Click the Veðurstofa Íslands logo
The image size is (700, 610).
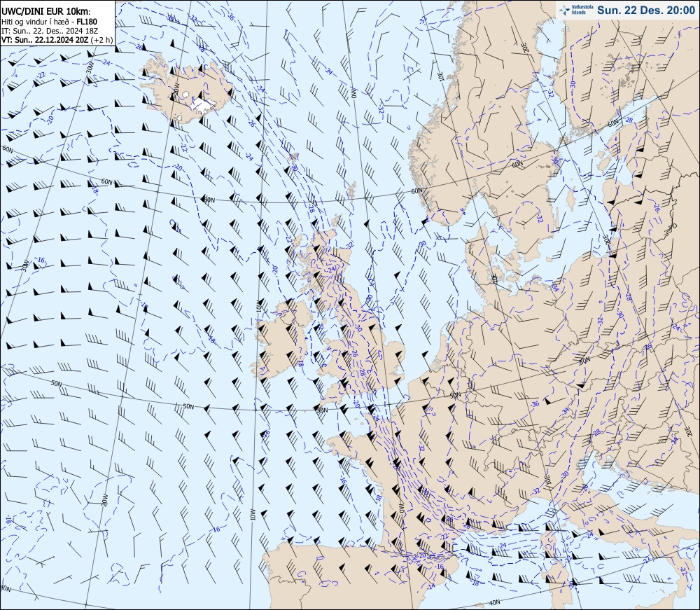tap(575, 10)
